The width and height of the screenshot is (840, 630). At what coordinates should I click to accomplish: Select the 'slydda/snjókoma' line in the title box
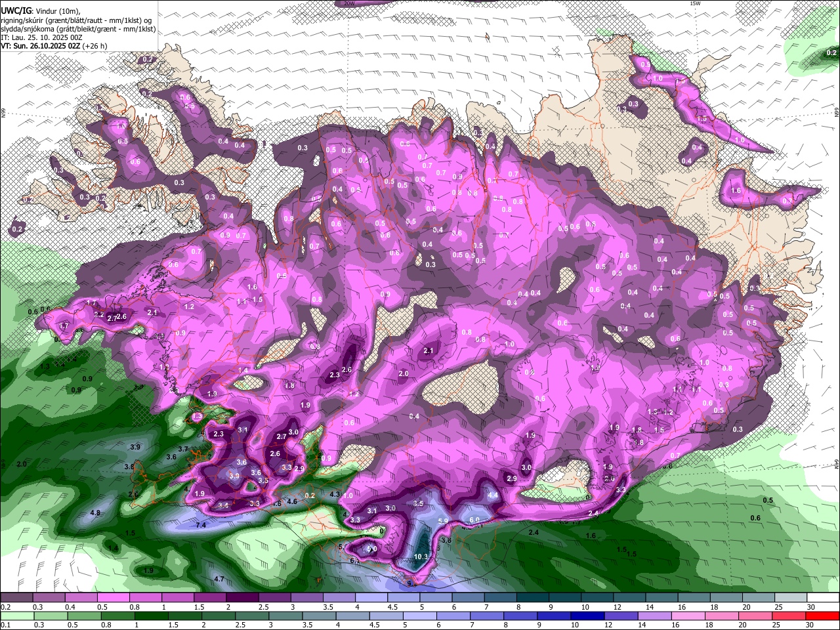click(78, 29)
